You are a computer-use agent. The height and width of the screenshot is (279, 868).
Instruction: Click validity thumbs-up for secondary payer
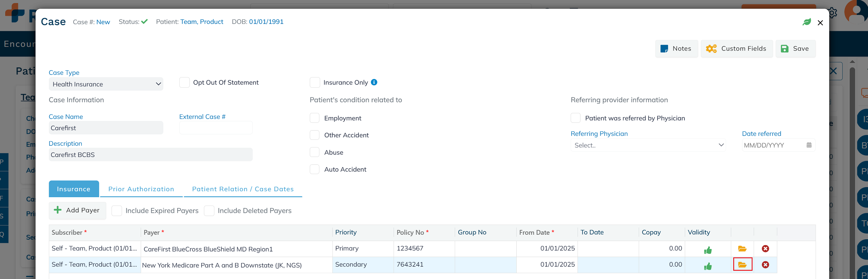708,266
